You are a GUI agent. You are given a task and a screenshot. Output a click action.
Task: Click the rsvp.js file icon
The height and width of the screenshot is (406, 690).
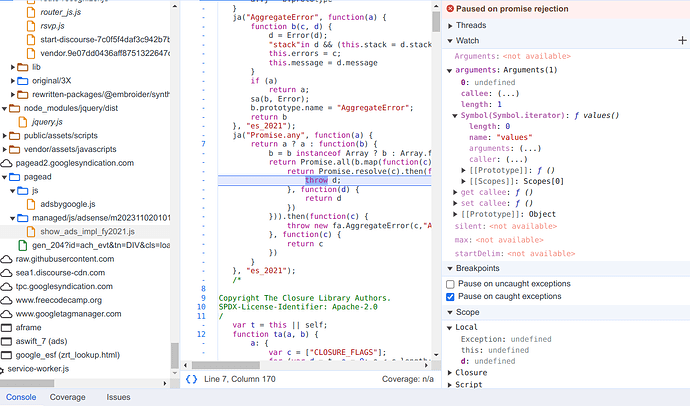click(x=31, y=26)
